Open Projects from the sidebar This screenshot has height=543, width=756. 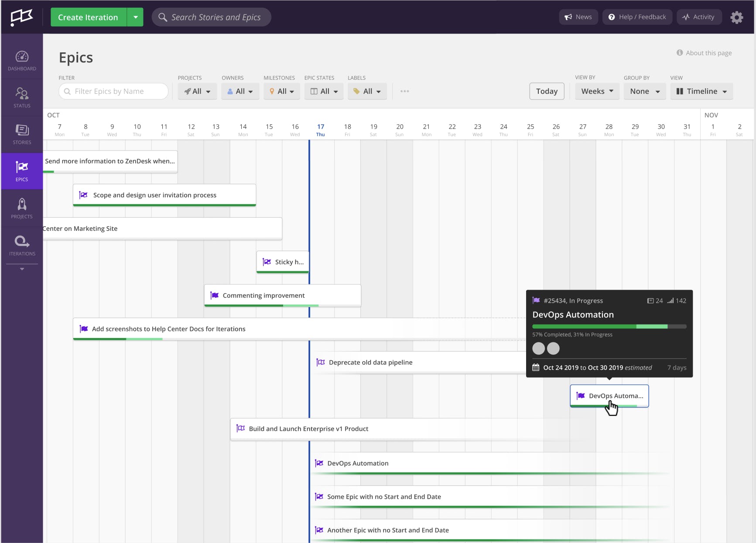click(x=22, y=208)
